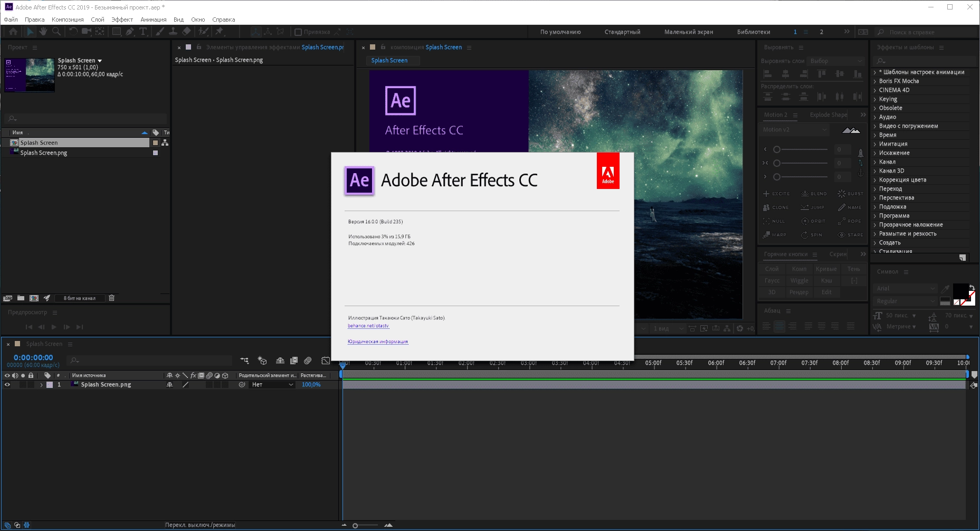Click the eyedropper in the Character panel
Screen dimensions: 980x531
[x=945, y=288]
